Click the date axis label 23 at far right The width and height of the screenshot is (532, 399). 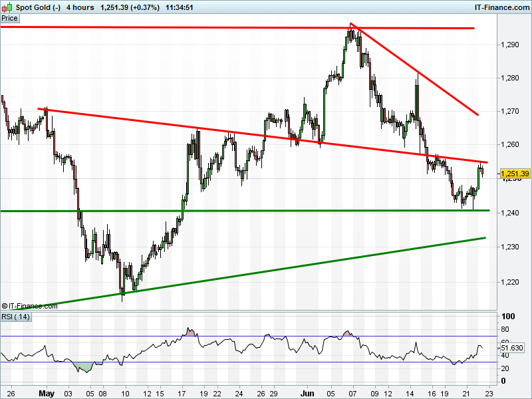click(x=489, y=394)
